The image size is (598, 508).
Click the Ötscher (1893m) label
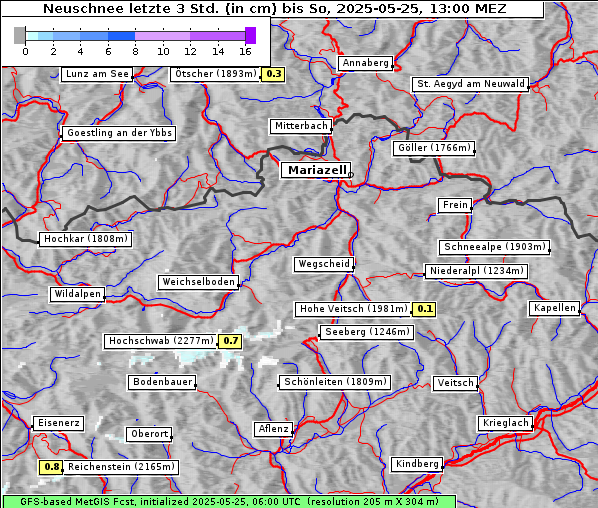pos(215,74)
